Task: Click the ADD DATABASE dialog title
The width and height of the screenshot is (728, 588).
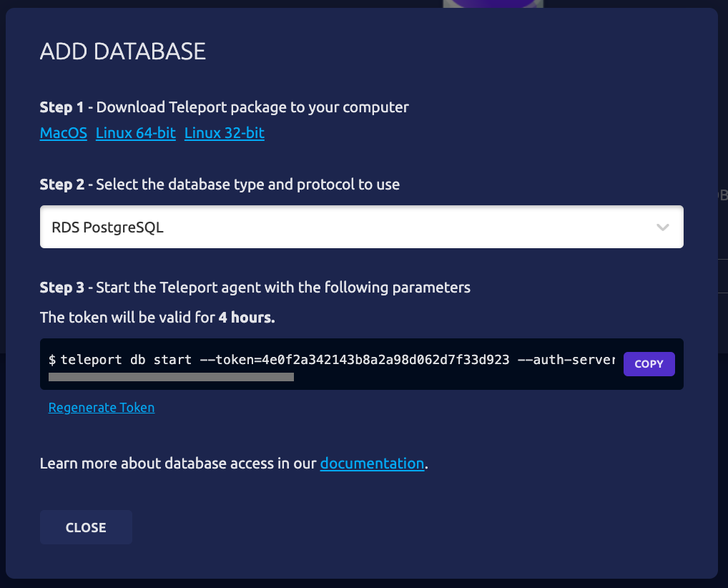Action: pos(122,51)
